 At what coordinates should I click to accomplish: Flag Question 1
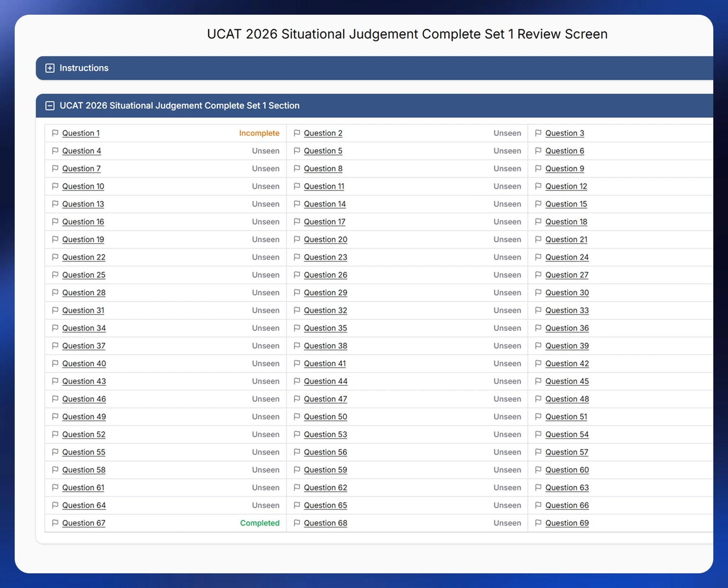pos(55,133)
